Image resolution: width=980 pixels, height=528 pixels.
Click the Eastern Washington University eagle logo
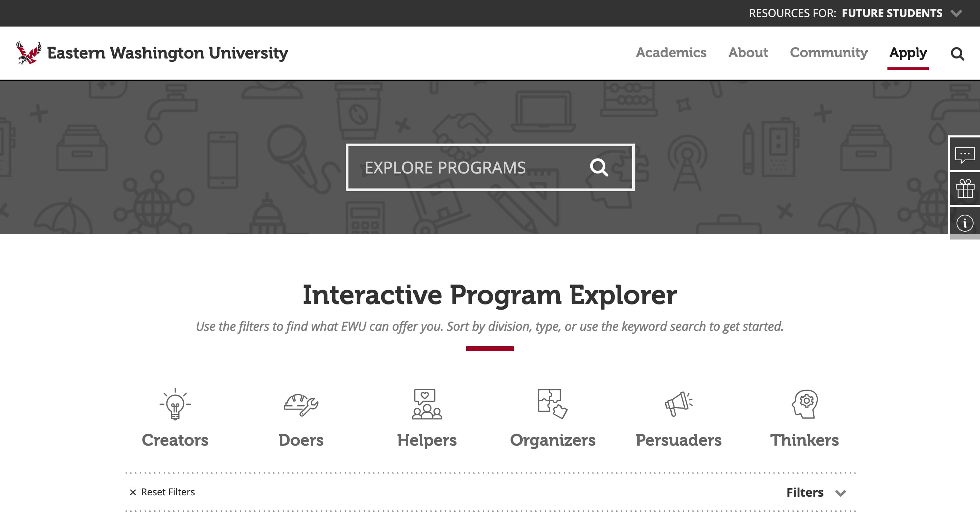tap(29, 53)
